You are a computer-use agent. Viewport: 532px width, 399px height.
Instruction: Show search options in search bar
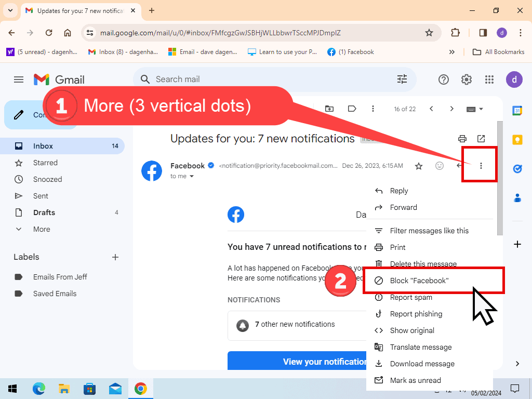[402, 79]
